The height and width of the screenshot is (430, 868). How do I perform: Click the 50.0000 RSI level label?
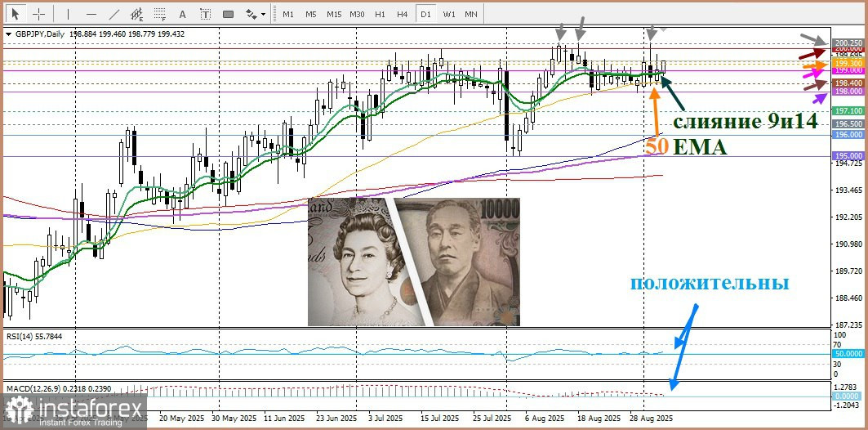point(848,353)
